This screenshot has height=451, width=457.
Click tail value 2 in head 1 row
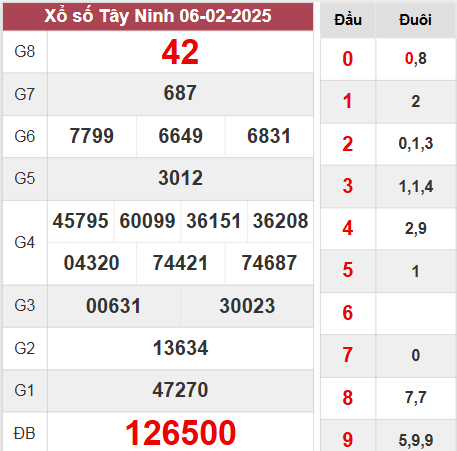[416, 101]
